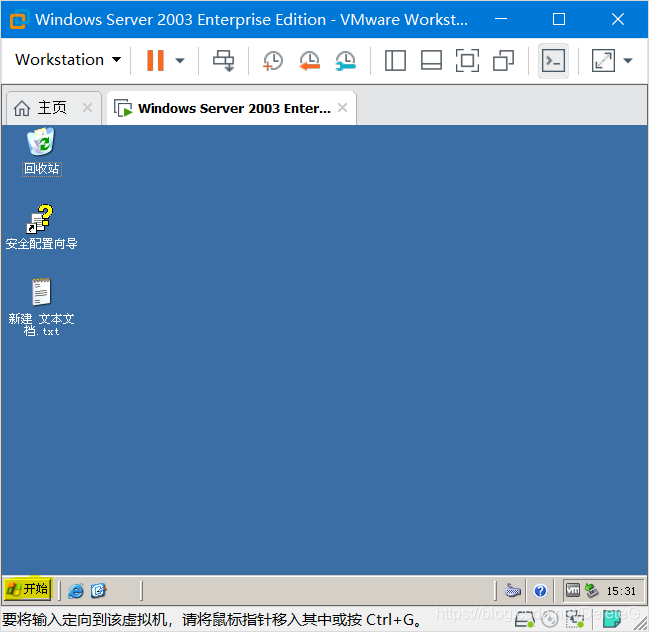Click the VMware Workstation title bar logo
The image size is (649, 632).
click(x=18, y=20)
